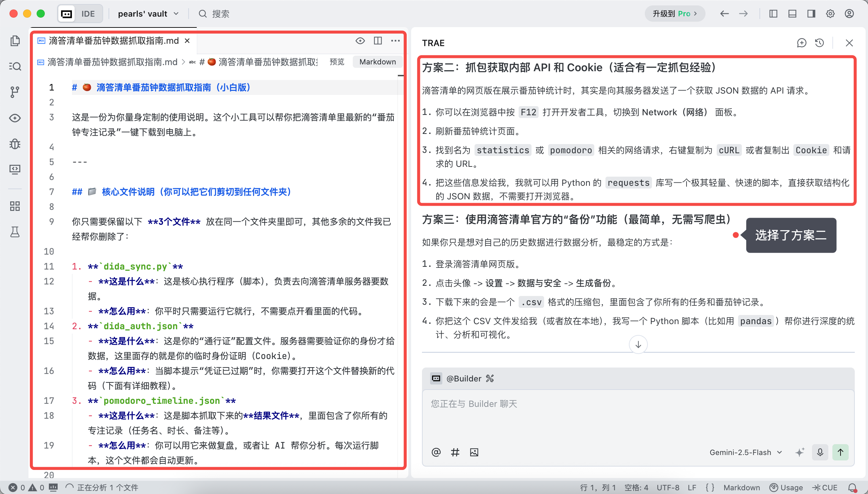Open the debug bug icon
868x494 pixels.
(15, 144)
